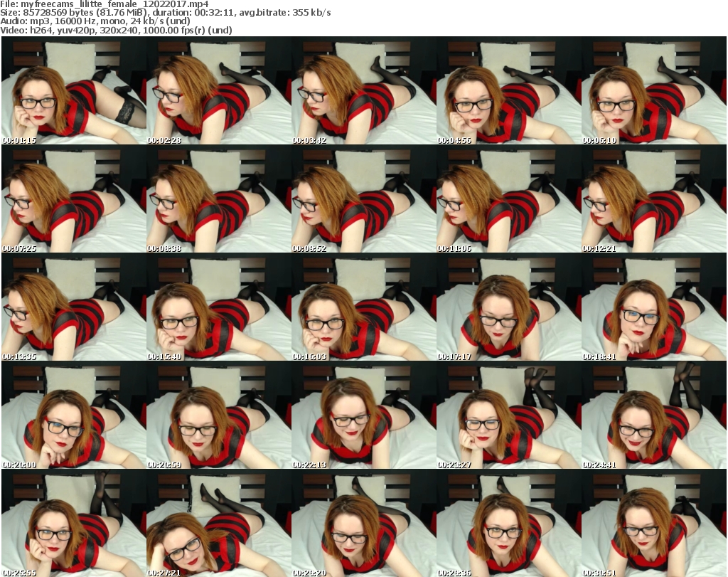Open the thumbnail stamped 00:02:28
The image size is (728, 577).
[x=219, y=90]
